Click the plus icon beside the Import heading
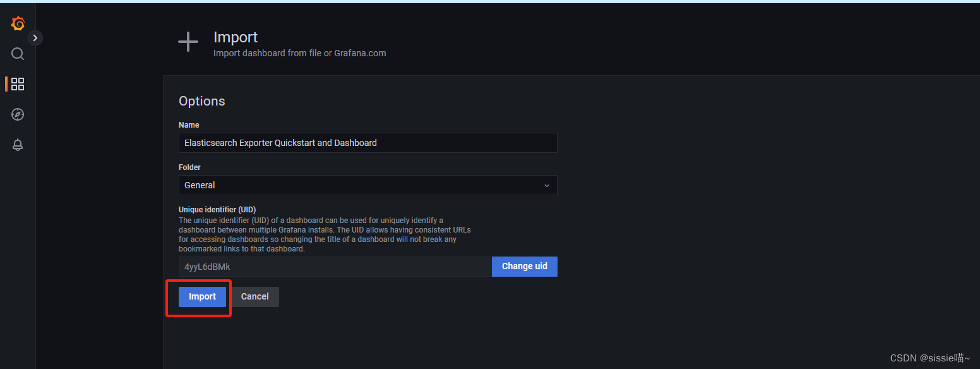The image size is (980, 369). tap(188, 42)
